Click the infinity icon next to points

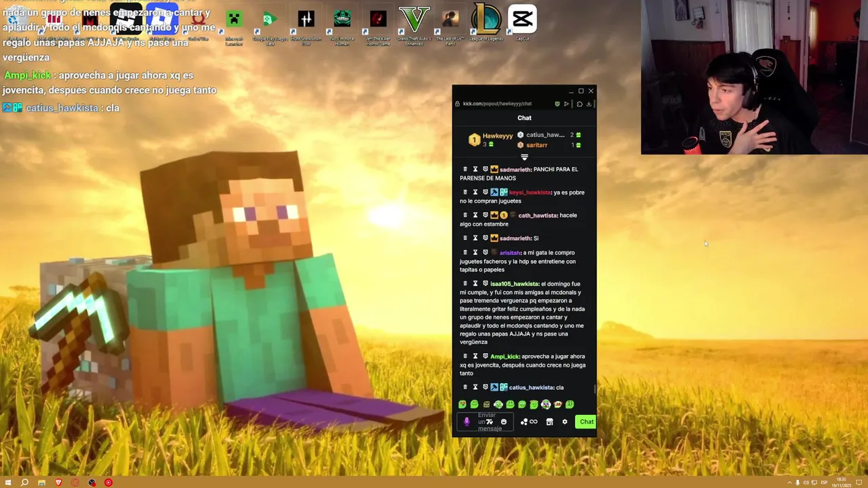tap(534, 422)
